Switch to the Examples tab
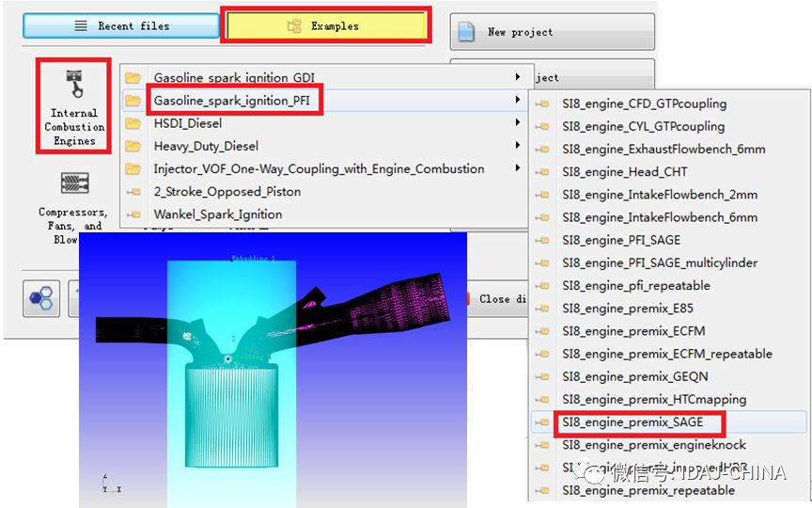 coord(324,26)
